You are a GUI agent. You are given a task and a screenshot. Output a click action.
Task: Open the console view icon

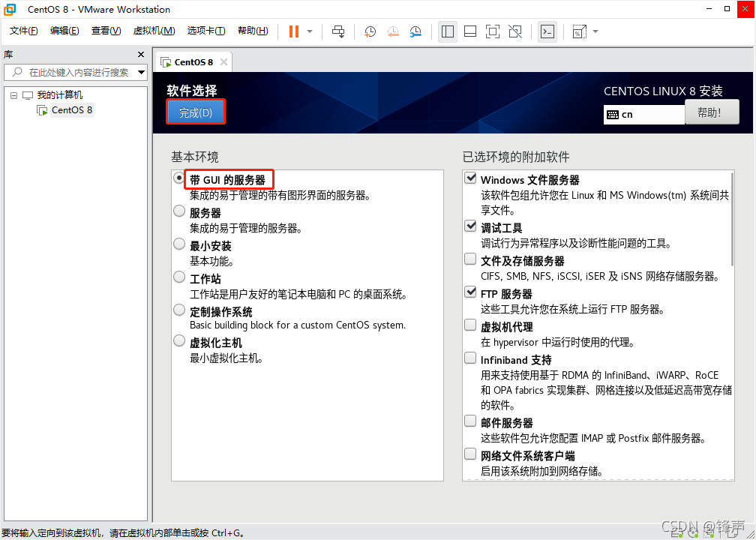(x=547, y=31)
